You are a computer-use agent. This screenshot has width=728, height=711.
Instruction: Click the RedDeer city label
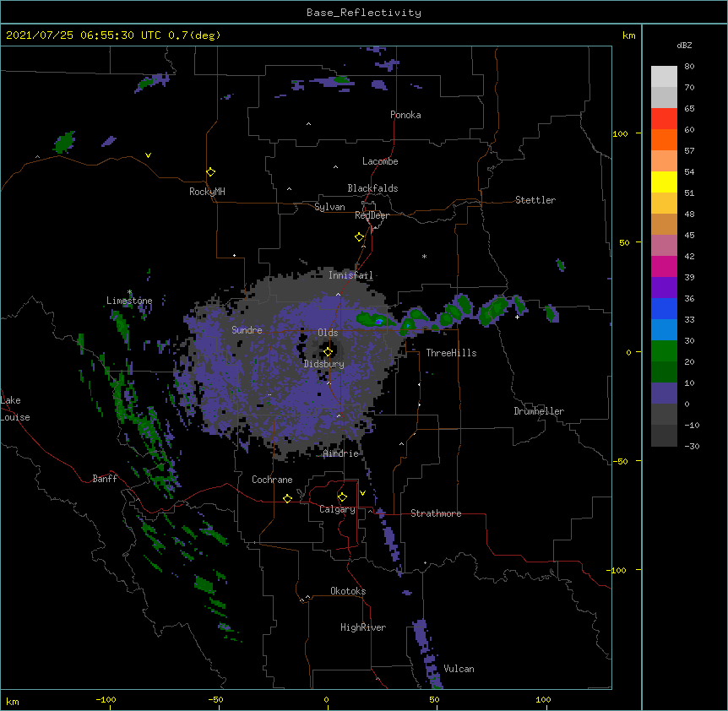coord(372,215)
